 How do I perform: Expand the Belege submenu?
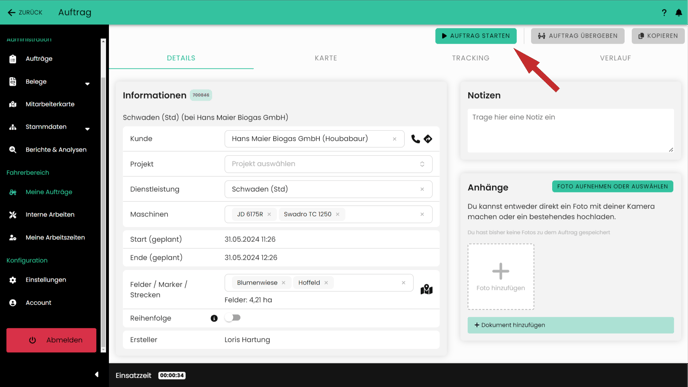coord(87,83)
